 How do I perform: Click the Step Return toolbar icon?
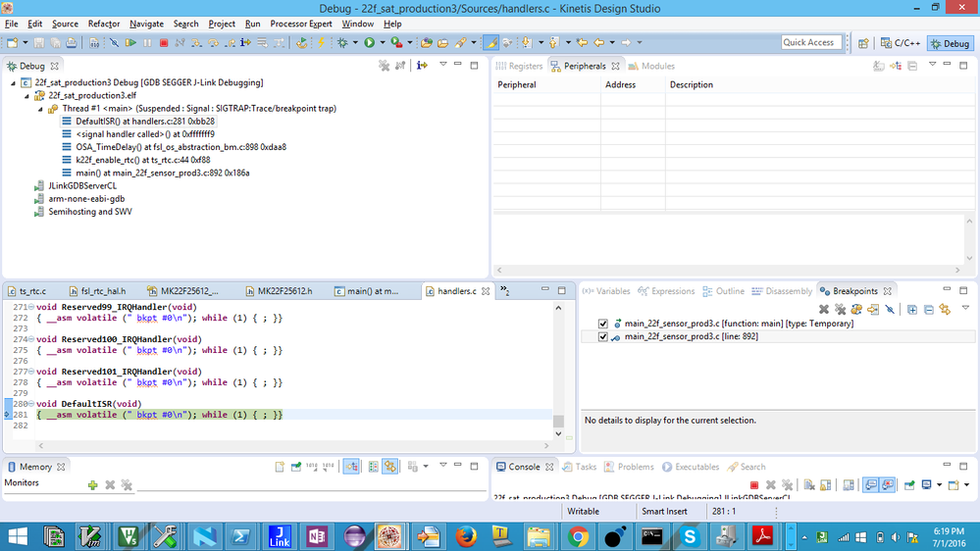click(x=230, y=42)
